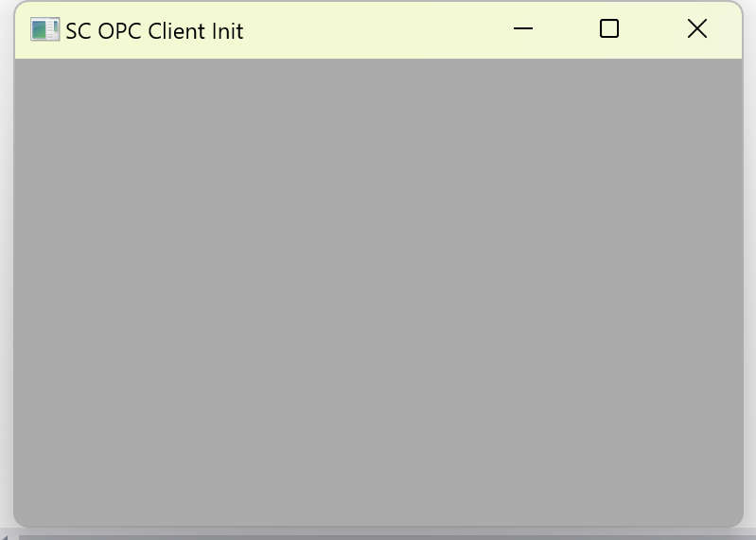
Task: Maximize the SC OPC Client Init window
Action: [609, 29]
